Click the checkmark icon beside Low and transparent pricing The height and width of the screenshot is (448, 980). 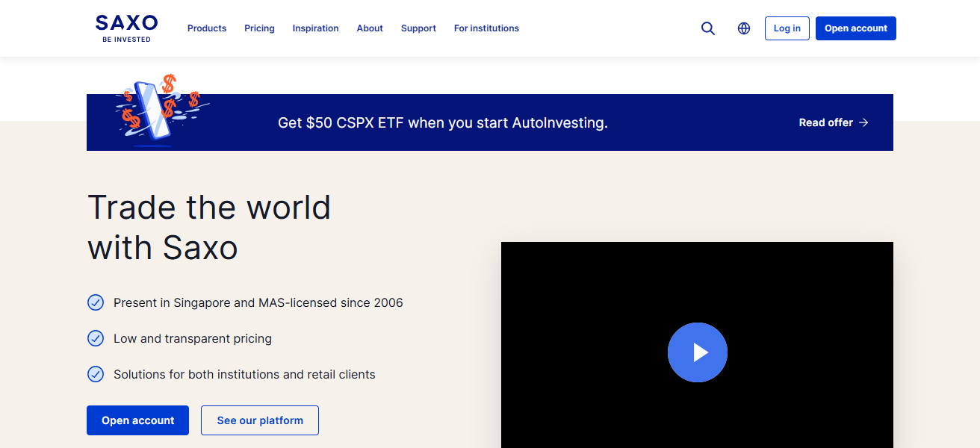point(96,338)
